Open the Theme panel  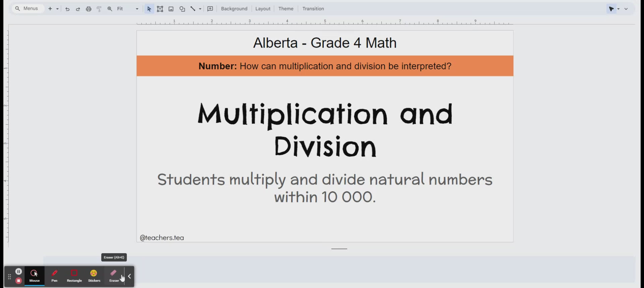286,9
